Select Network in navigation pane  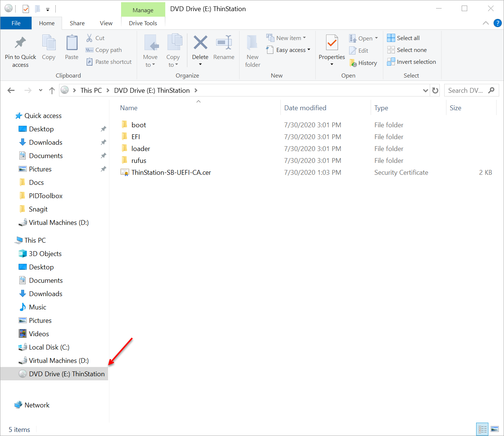(37, 405)
